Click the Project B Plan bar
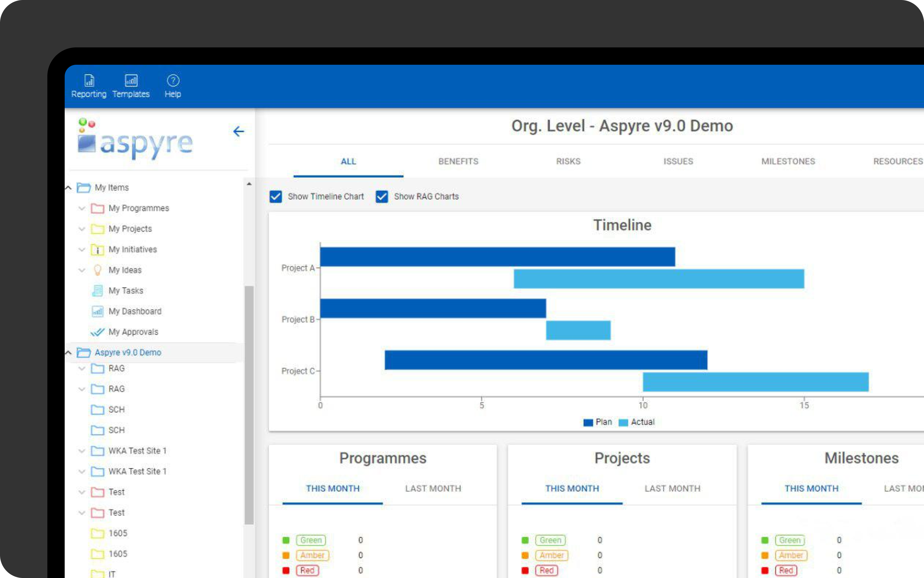This screenshot has height=578, width=924. coord(433,308)
